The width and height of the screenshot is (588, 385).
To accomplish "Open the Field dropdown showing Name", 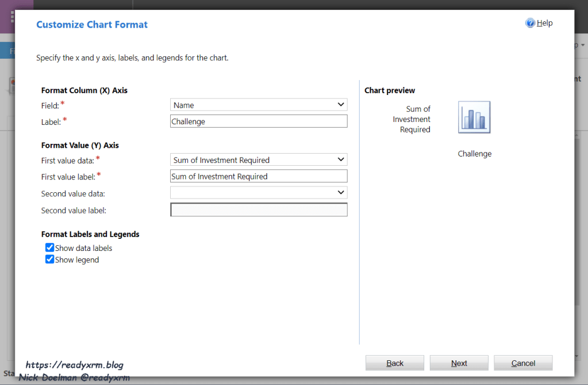I will pos(259,105).
